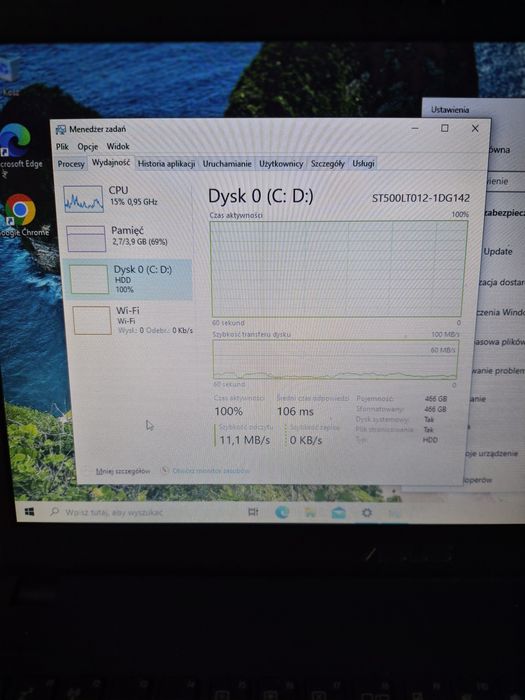
Task: Open the Otwórz monitor zasobów link
Action: [211, 471]
